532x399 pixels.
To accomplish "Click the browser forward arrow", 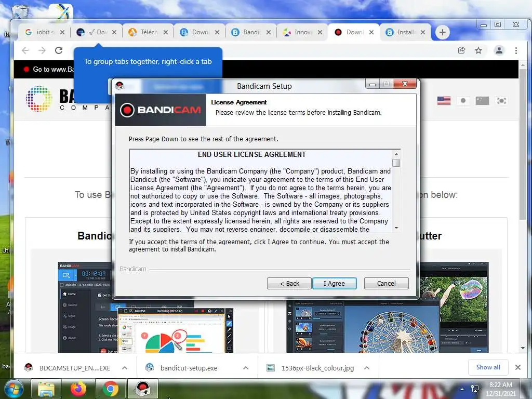I will point(42,50).
